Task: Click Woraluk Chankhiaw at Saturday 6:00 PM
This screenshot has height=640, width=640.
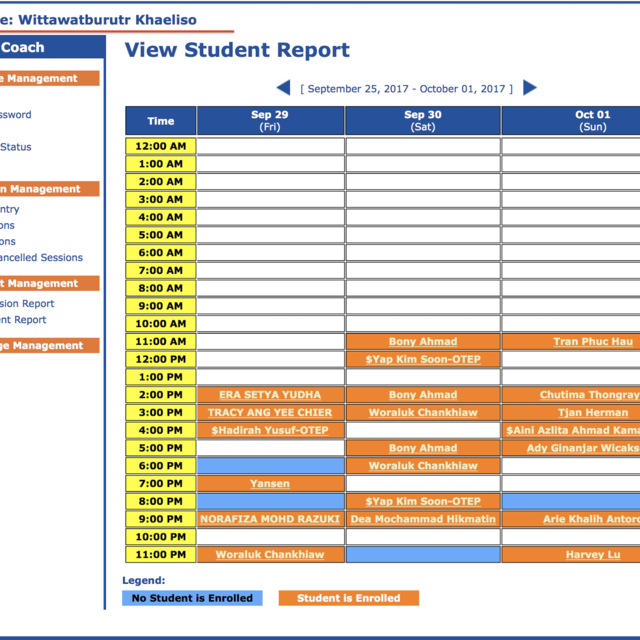Action: [423, 466]
